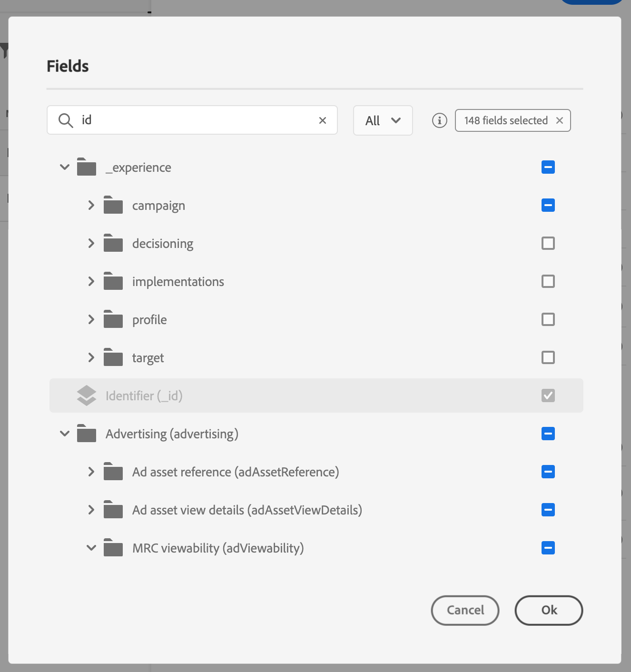Check the decisioning checkbox

(548, 243)
